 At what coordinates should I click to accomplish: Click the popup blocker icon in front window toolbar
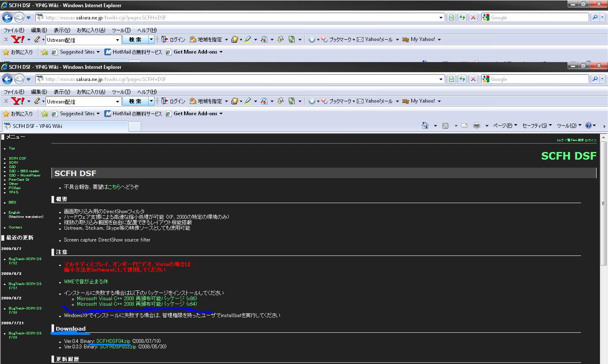(x=264, y=101)
